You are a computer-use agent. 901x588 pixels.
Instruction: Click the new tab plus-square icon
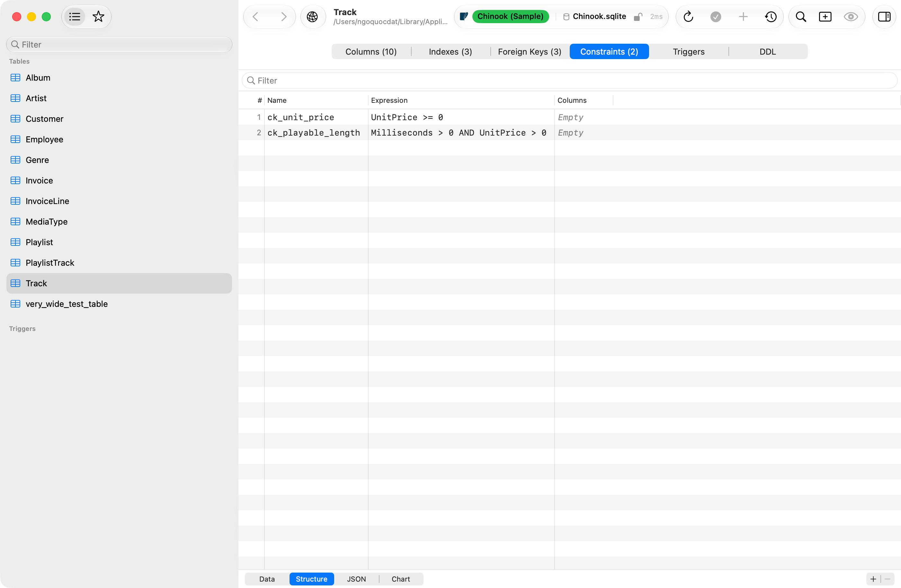click(825, 17)
